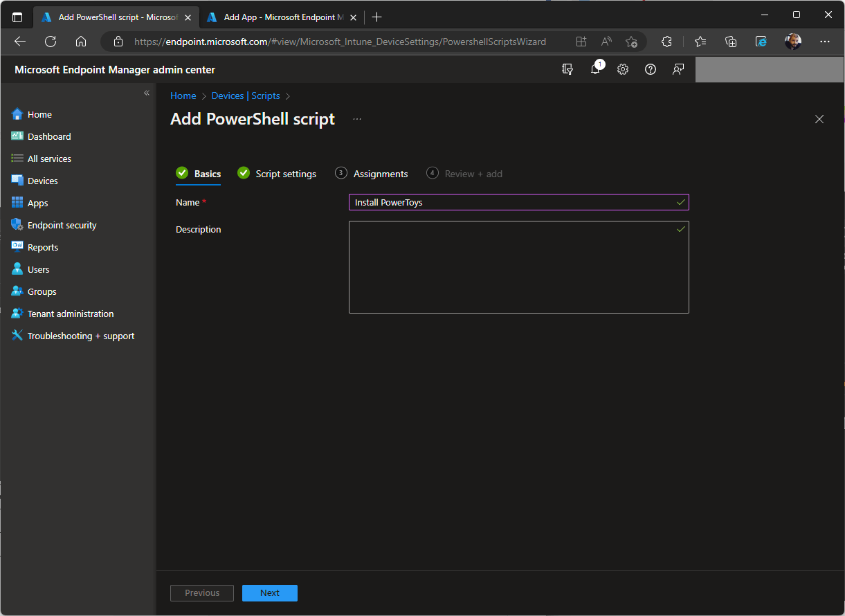View site information lock icon
Viewport: 845px width, 616px height.
pos(118,42)
